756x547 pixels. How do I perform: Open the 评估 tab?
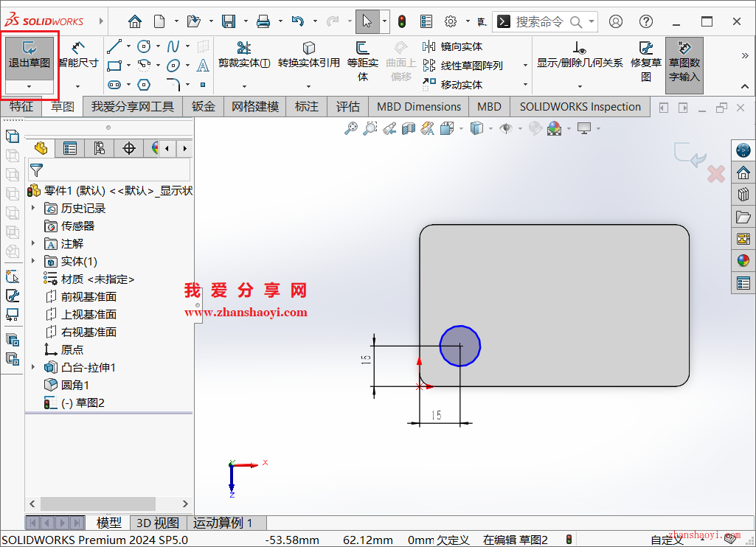[347, 106]
